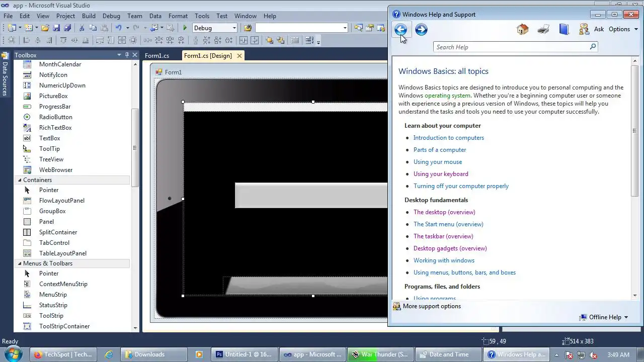The width and height of the screenshot is (644, 362).
Task: Click the Bring to Front icon
Action: pos(269,41)
